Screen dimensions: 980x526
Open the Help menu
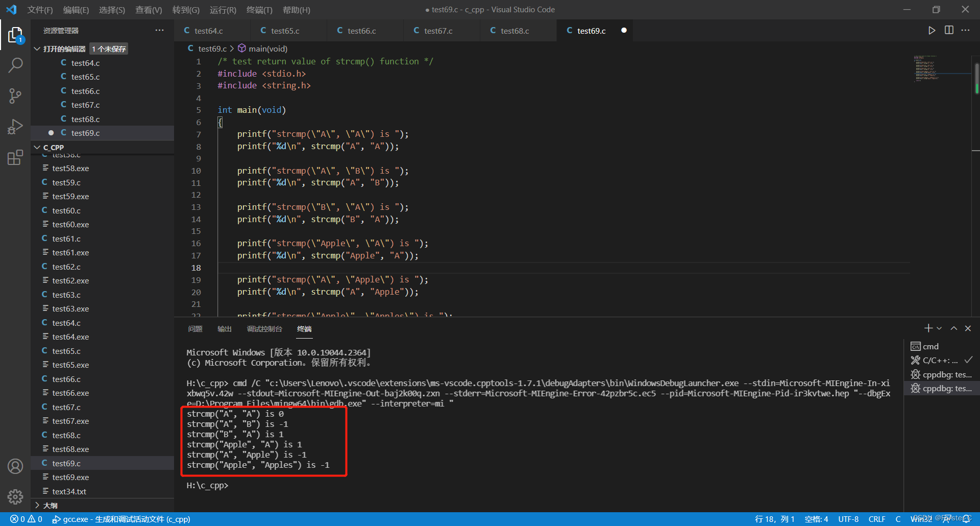[296, 10]
